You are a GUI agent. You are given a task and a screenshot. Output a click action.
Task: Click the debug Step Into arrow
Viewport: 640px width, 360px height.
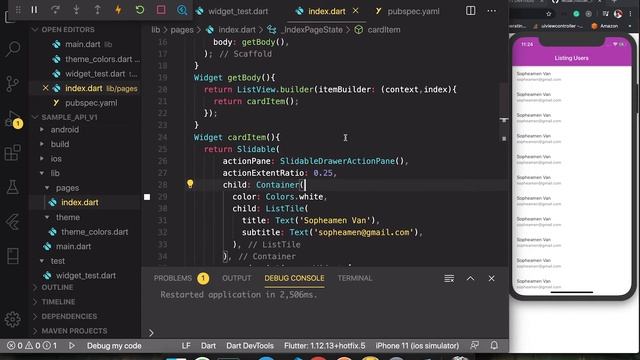tap(76, 10)
